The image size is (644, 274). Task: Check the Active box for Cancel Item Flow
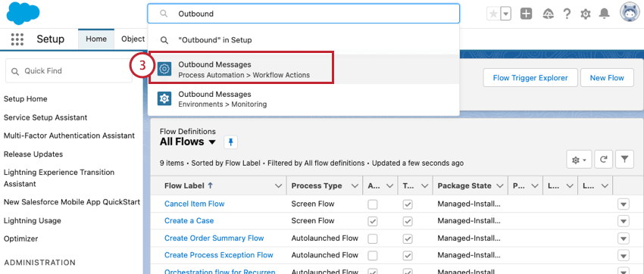373,204
